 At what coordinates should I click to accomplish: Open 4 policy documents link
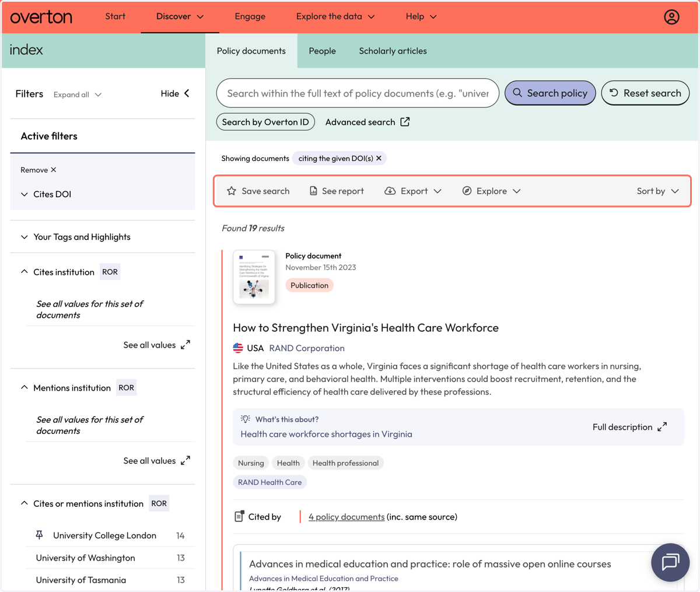[346, 517]
